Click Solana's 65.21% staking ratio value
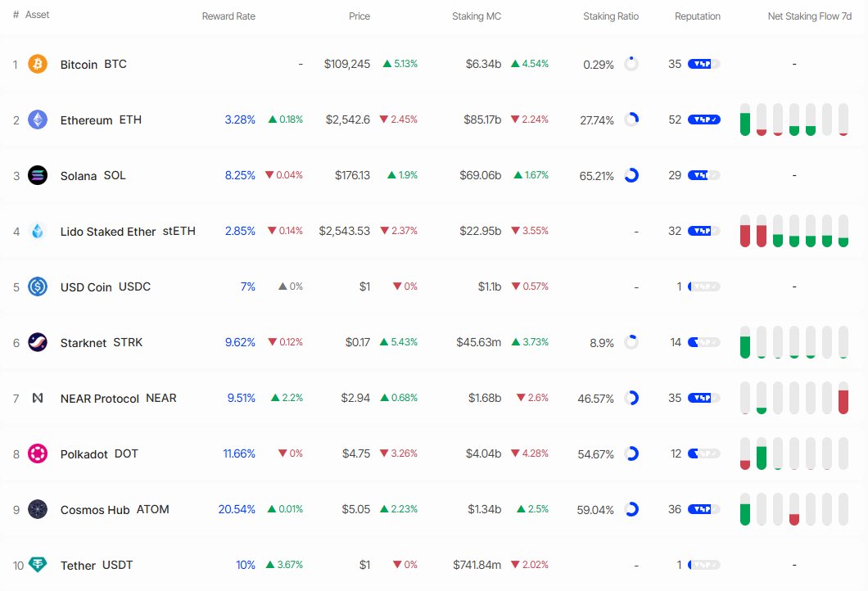This screenshot has height=591, width=868. point(596,176)
